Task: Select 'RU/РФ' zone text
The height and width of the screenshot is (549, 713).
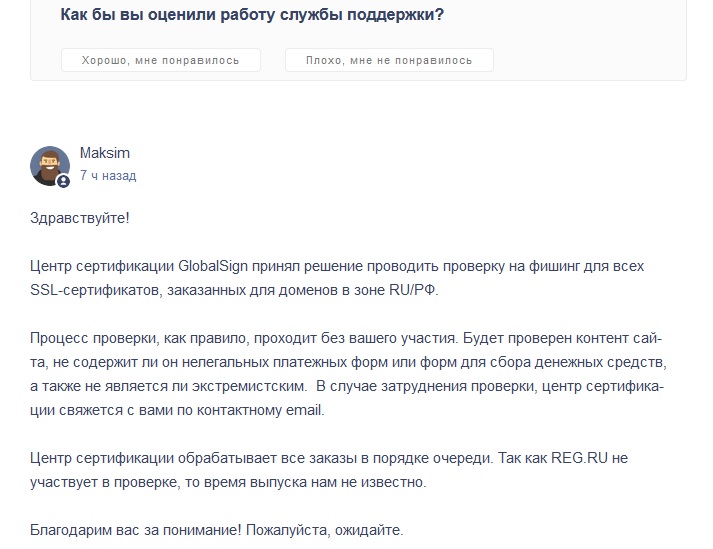Action: click(413, 290)
